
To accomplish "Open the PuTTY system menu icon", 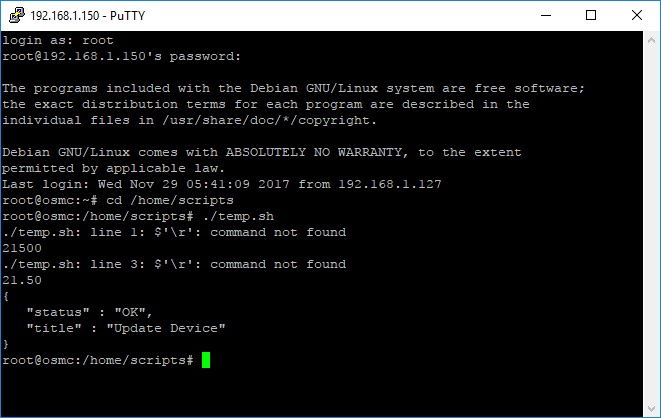I will pos(16,15).
